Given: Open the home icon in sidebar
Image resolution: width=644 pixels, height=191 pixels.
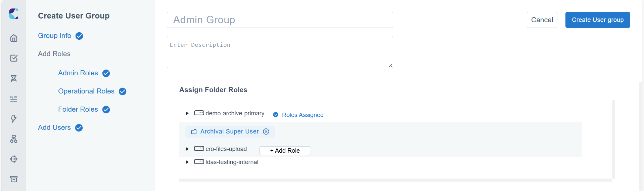Looking at the screenshot, I should (x=14, y=38).
